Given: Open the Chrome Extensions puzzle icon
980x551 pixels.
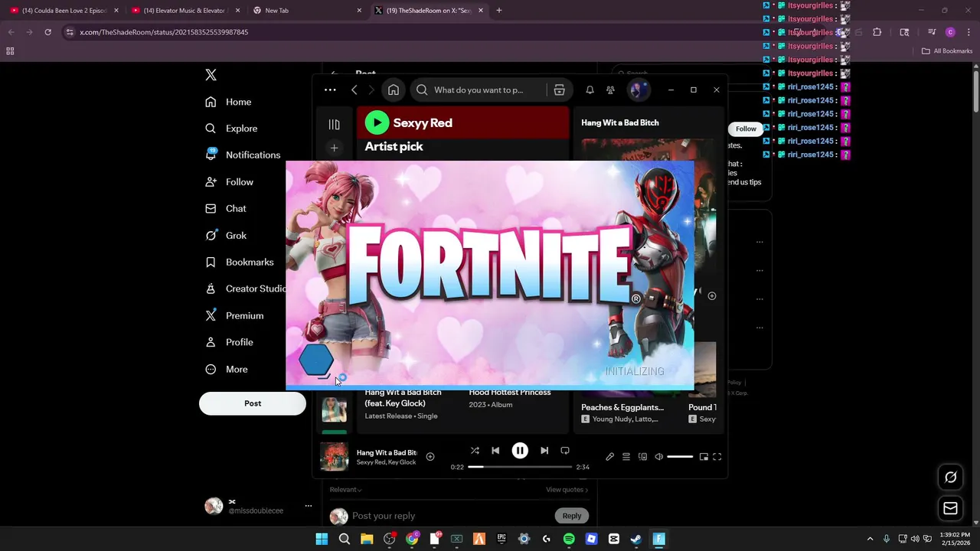Looking at the screenshot, I should click(877, 32).
